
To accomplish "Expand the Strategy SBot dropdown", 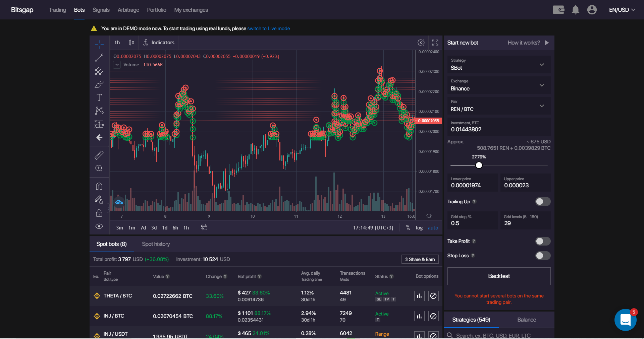I will point(499,64).
